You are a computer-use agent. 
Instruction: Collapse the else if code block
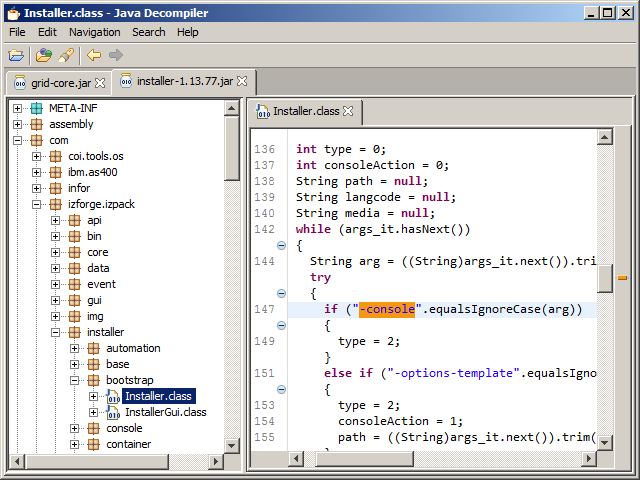click(281, 389)
